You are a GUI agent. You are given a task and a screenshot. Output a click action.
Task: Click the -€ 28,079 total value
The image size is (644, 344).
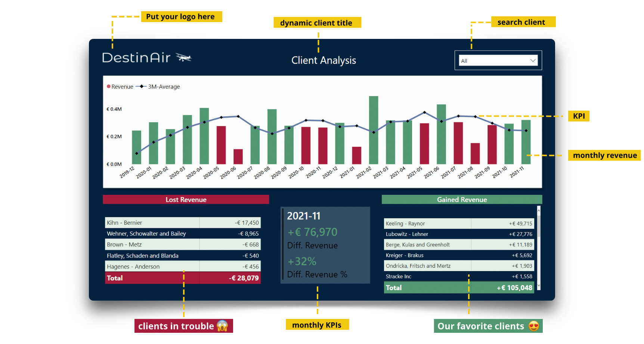pyautogui.click(x=244, y=278)
